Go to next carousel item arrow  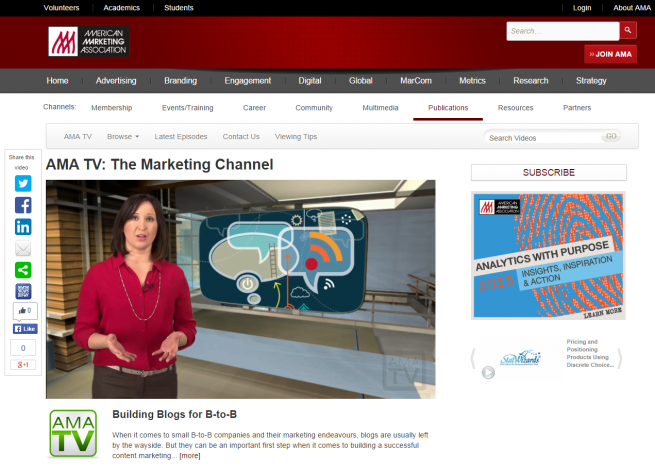[619, 357]
